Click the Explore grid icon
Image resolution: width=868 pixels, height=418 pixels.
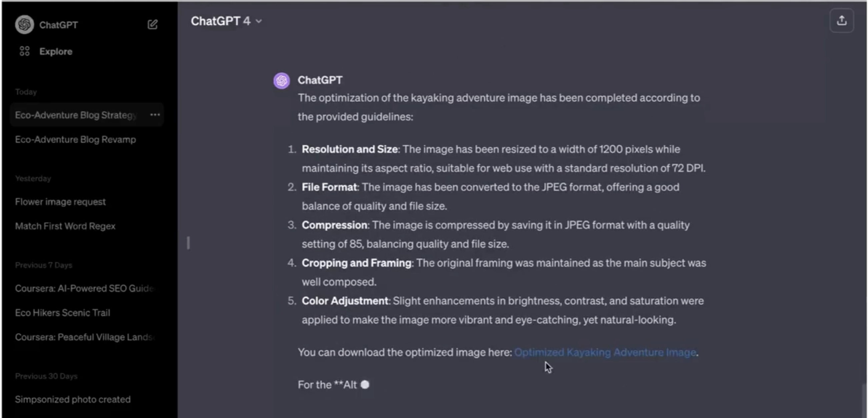pos(24,51)
